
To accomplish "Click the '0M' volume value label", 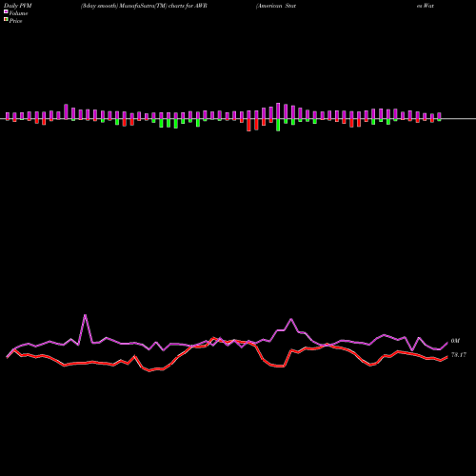I will click(455, 341).
